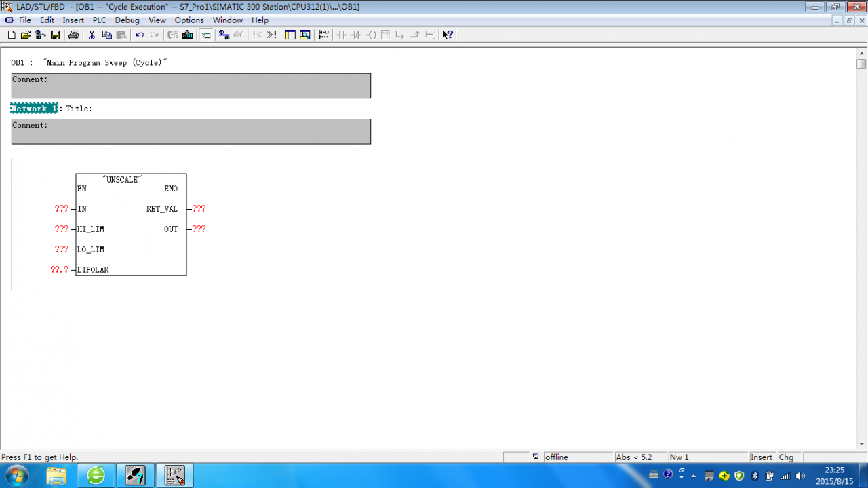Select the Network 1 label
Viewport: 868px width, 488px height.
coord(34,109)
